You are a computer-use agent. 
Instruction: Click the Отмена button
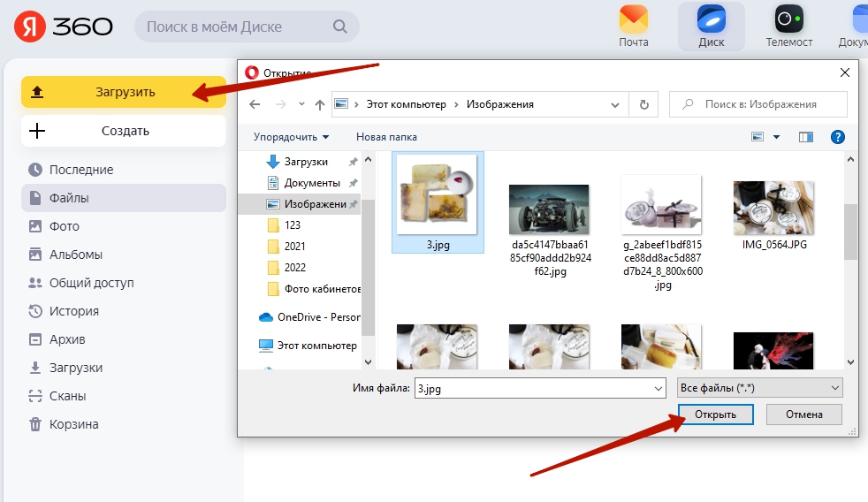pyautogui.click(x=803, y=414)
